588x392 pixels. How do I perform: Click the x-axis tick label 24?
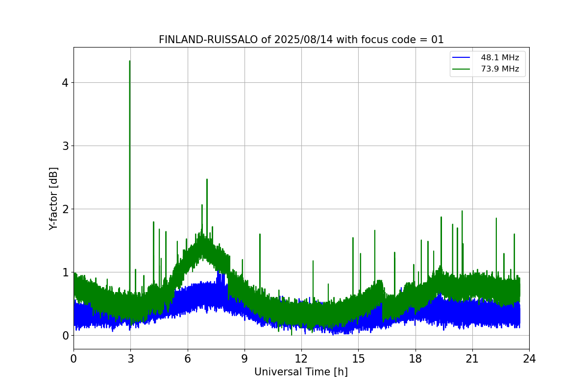[x=529, y=359]
